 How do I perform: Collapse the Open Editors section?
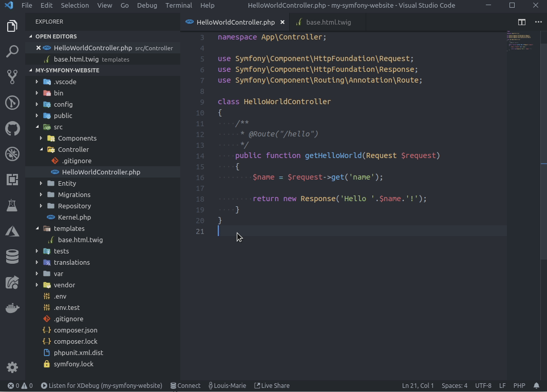pos(31,36)
